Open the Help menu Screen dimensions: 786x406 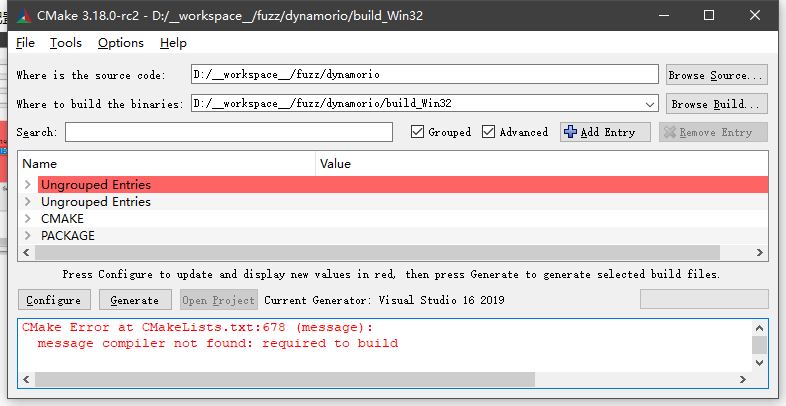pyautogui.click(x=173, y=43)
